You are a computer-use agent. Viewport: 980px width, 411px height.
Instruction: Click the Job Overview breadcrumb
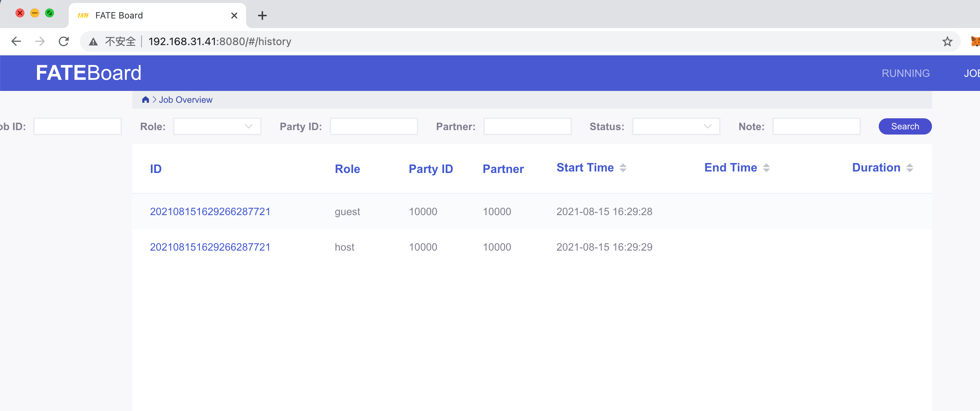tap(185, 100)
